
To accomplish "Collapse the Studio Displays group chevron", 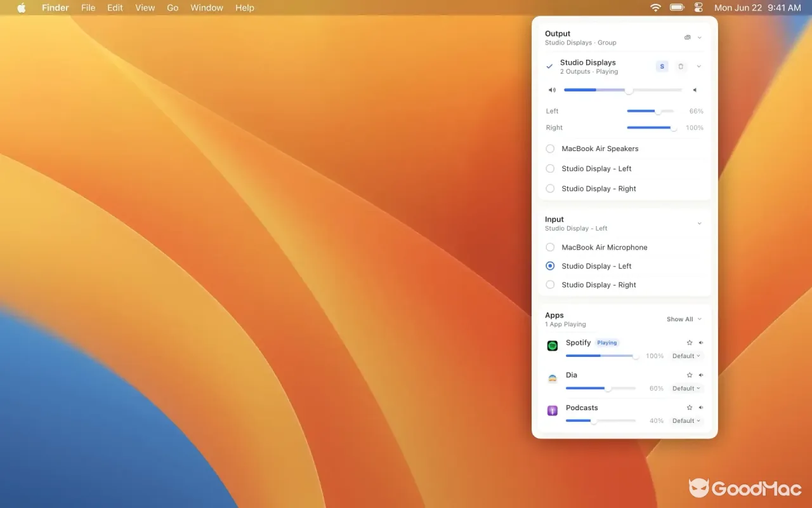I will pos(699,67).
